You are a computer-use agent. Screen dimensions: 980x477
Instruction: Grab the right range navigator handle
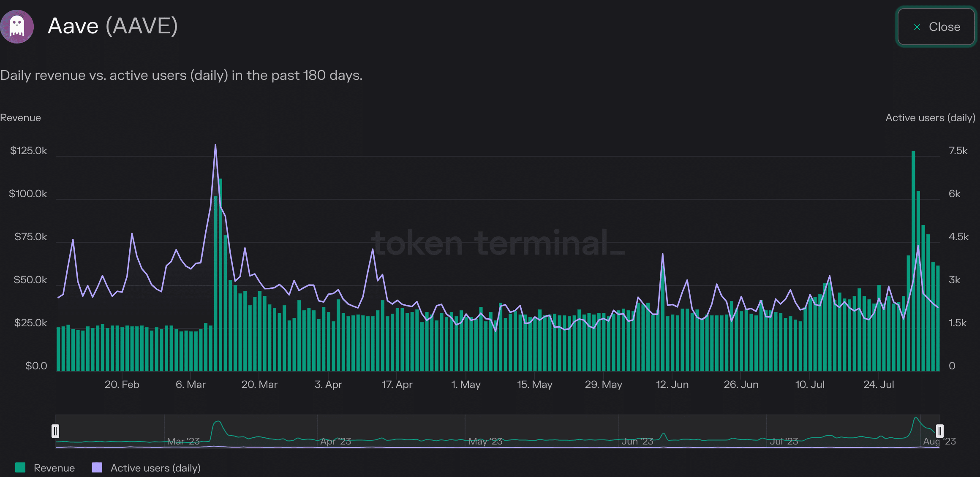click(939, 431)
